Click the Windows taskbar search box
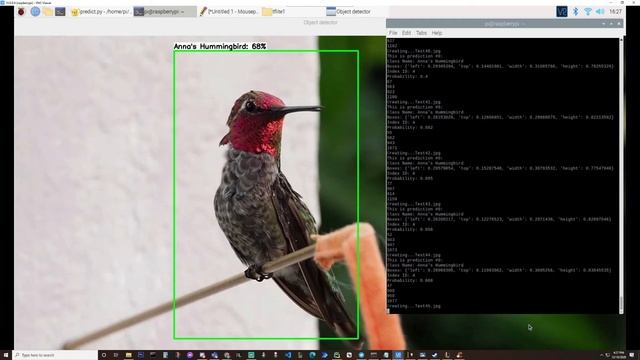Viewport: 640px width, 360px height. pos(55,355)
